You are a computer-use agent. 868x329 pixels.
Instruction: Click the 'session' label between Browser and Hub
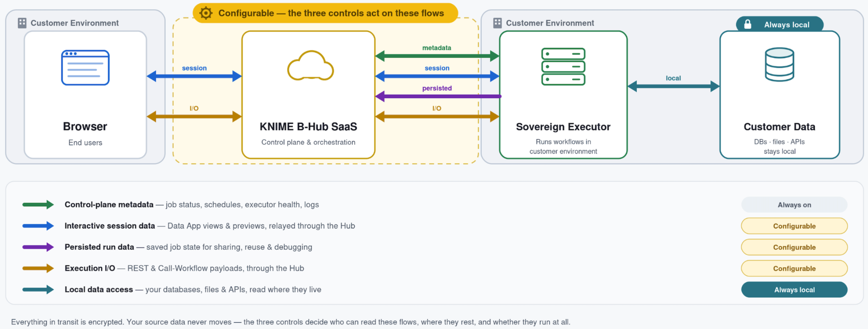pyautogui.click(x=194, y=68)
